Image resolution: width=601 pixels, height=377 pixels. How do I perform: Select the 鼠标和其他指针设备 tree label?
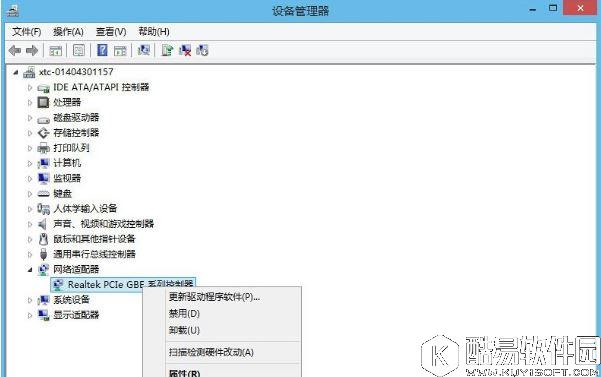click(x=94, y=239)
